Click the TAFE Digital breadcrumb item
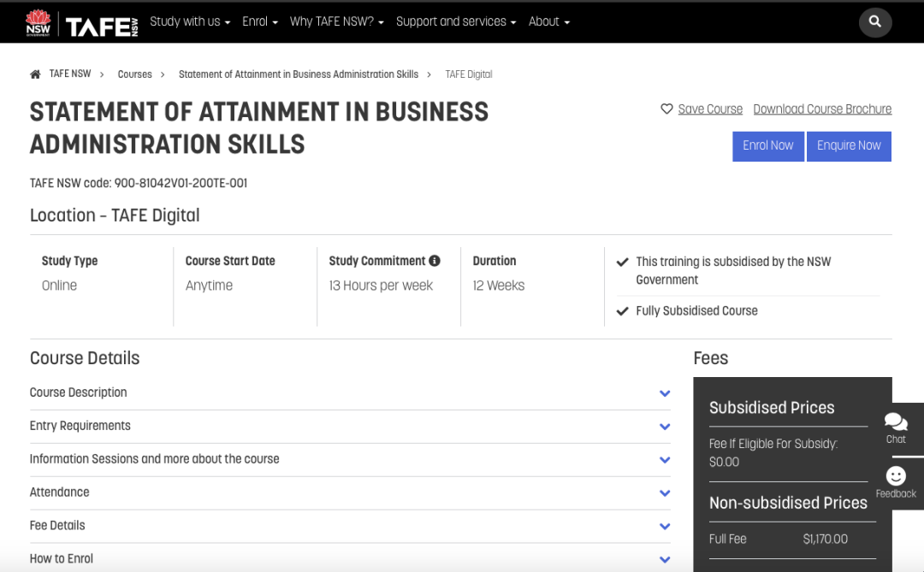 (x=469, y=74)
